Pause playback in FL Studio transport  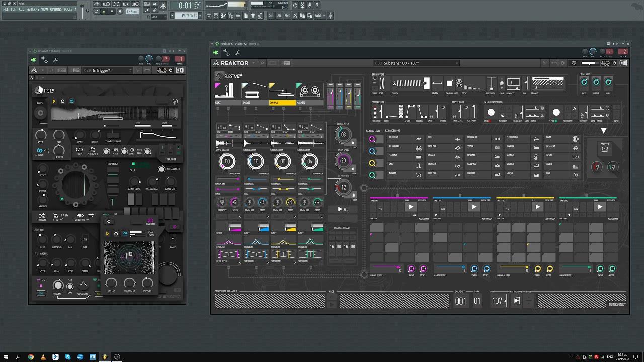coord(104,11)
